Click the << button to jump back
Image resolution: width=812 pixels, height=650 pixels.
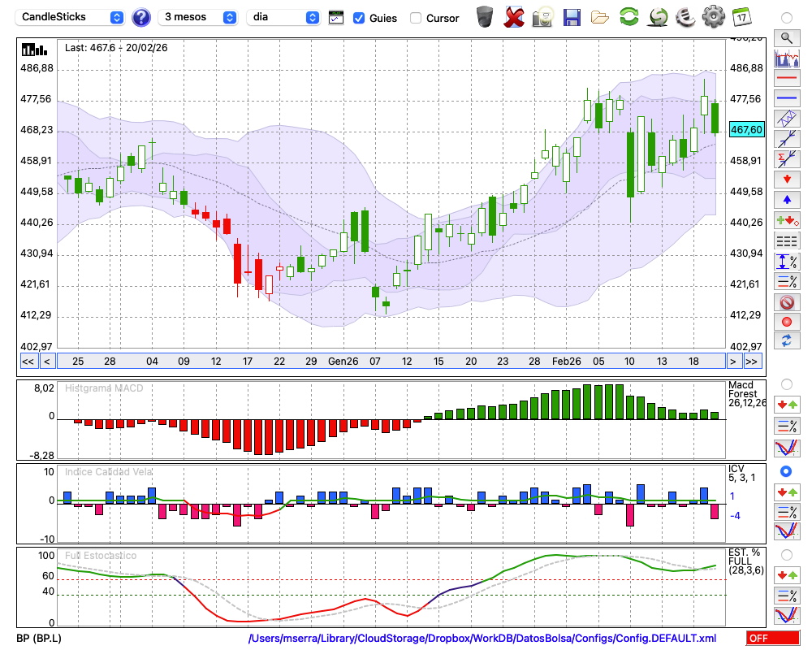(28, 361)
